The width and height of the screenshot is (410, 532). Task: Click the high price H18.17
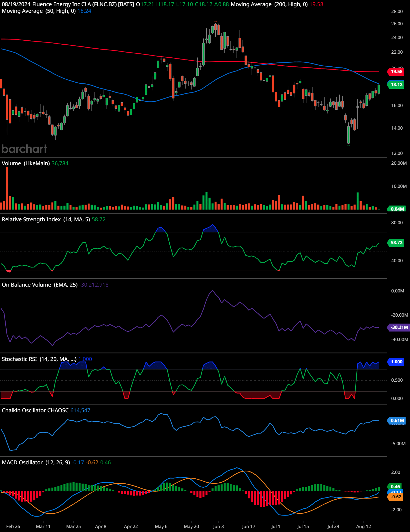pos(165,4)
